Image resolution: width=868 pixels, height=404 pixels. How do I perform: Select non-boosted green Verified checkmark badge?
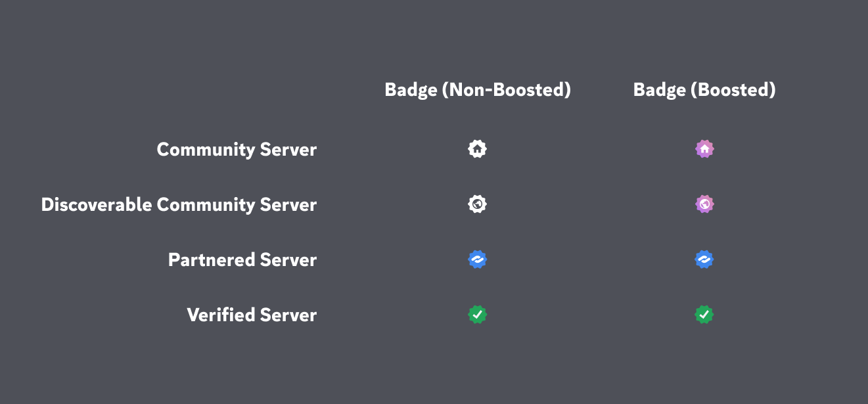click(478, 315)
